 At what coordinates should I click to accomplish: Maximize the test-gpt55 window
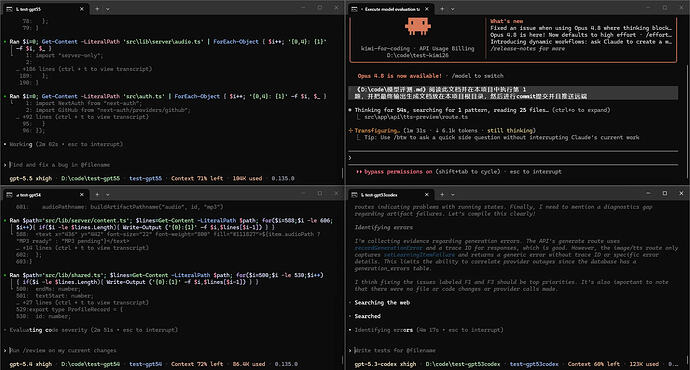point(320,7)
